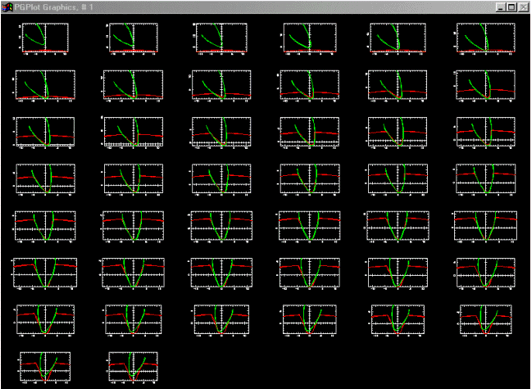Select the first plot in top row

tap(45, 38)
